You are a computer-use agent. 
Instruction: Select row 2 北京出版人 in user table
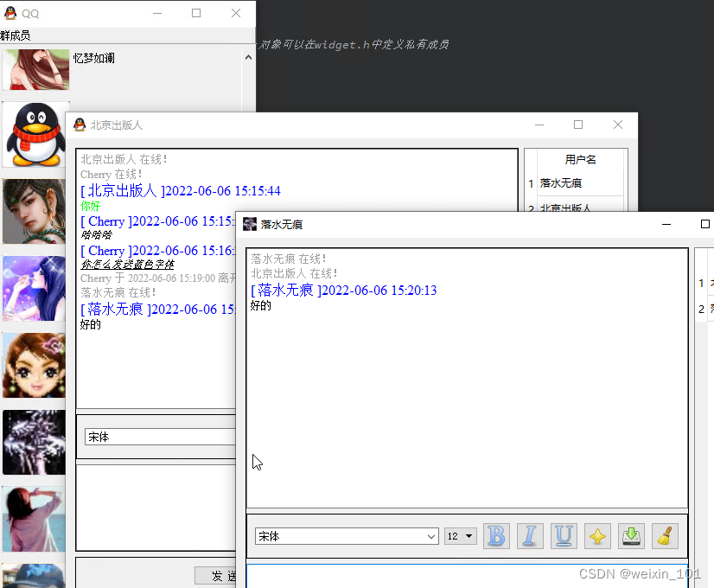point(581,206)
